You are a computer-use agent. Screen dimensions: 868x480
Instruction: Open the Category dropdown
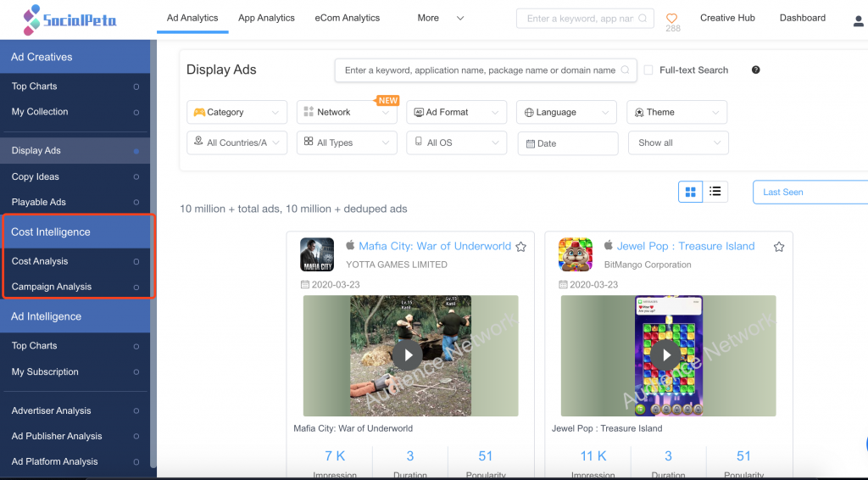237,113
